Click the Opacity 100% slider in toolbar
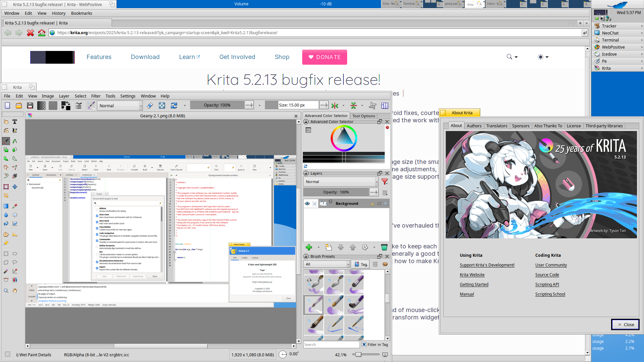644x362 pixels. pyautogui.click(x=217, y=105)
